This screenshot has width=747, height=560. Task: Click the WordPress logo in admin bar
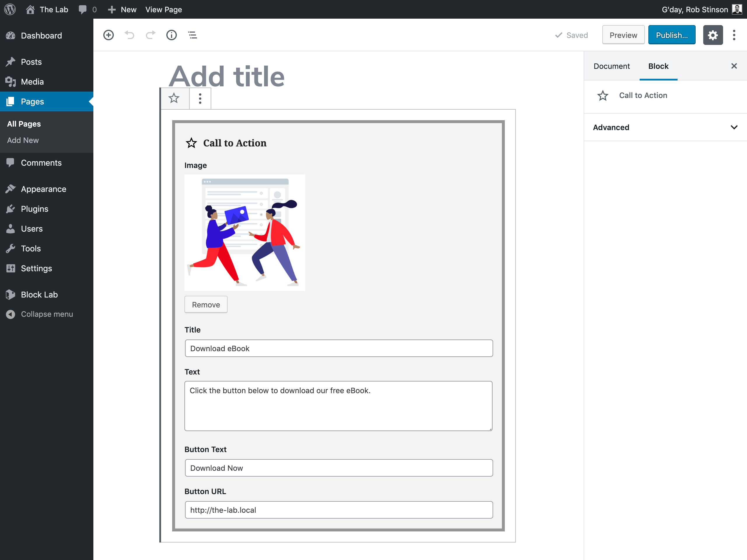point(10,9)
